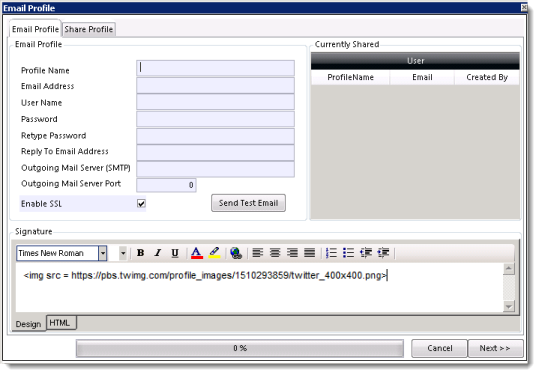Toggle Bold formatting in signature toolbar

click(x=141, y=253)
